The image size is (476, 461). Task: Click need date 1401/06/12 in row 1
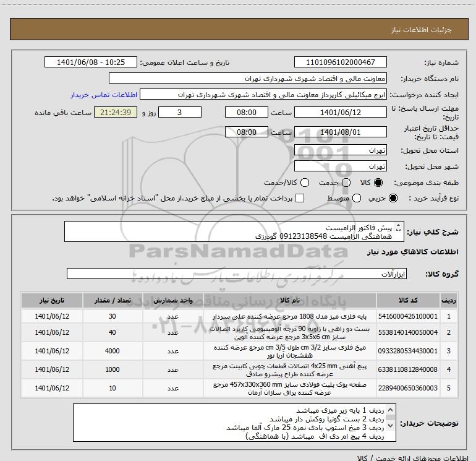pos(52,316)
